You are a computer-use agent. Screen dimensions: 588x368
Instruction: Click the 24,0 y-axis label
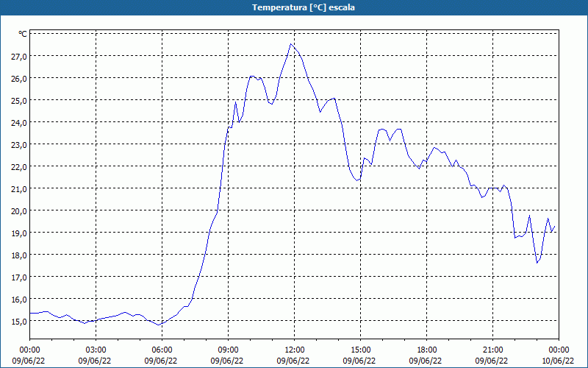pos(19,123)
